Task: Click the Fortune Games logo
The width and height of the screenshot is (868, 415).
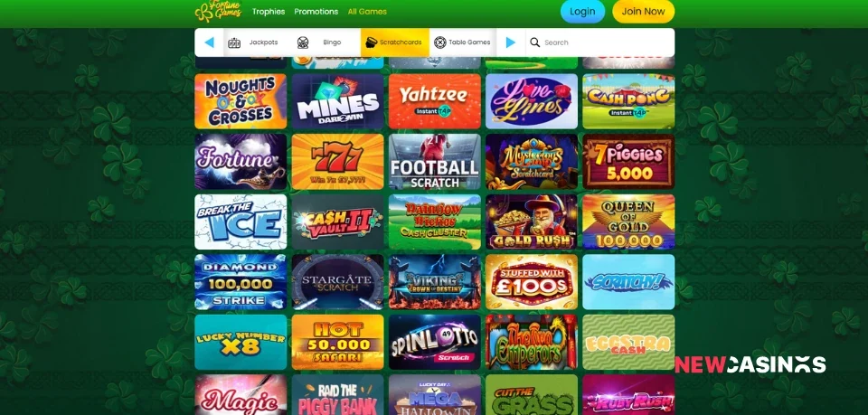Action: 219,11
